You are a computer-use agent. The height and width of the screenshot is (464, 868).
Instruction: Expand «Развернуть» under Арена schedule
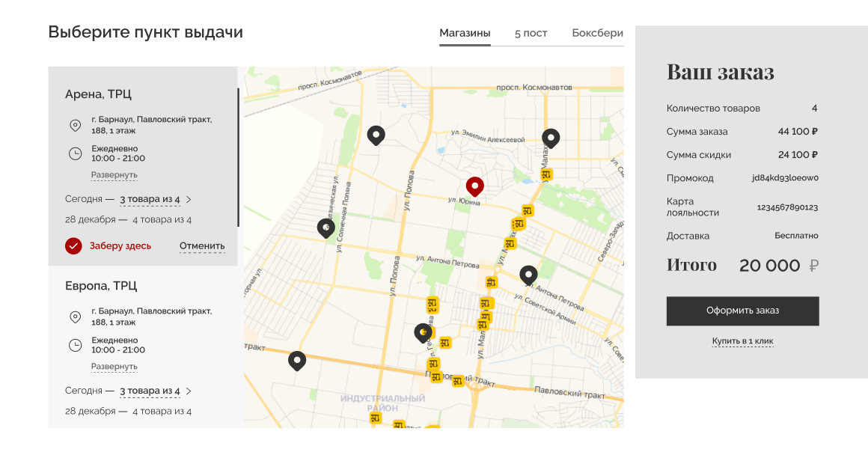114,175
